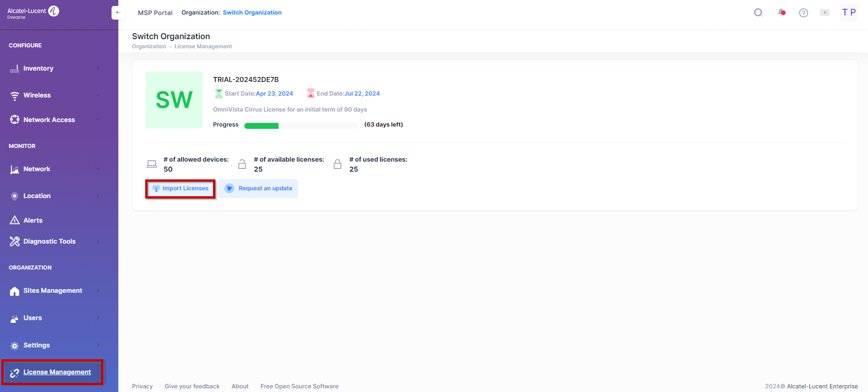Open the TP user profile avatar
868x392 pixels.
click(x=849, y=13)
